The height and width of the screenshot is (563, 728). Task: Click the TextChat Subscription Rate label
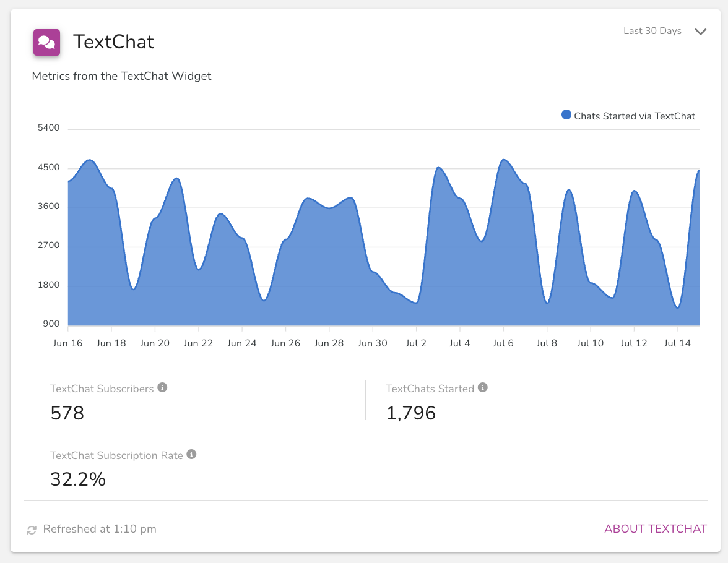point(116,455)
